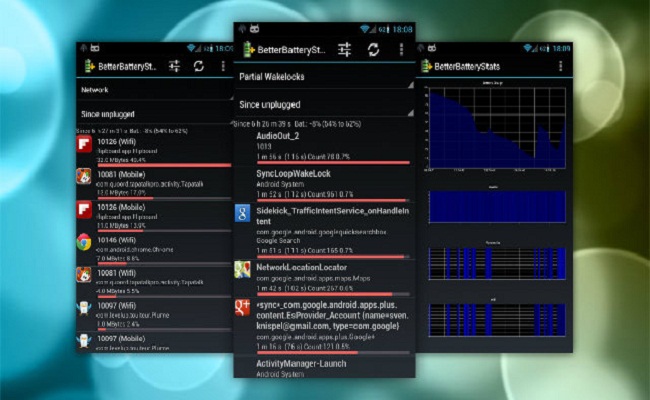Open overflow menu in the left phone
Screen dimensions: 650x400
tap(223, 66)
